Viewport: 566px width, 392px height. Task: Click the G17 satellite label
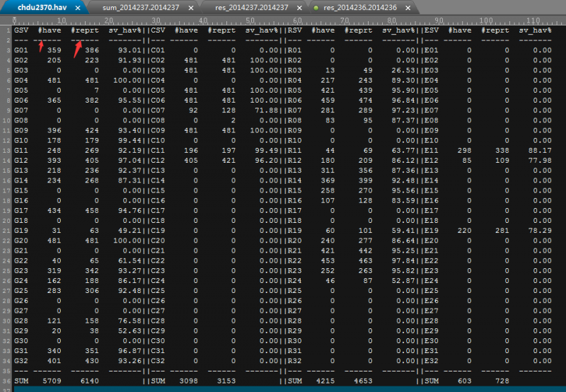pos(21,210)
